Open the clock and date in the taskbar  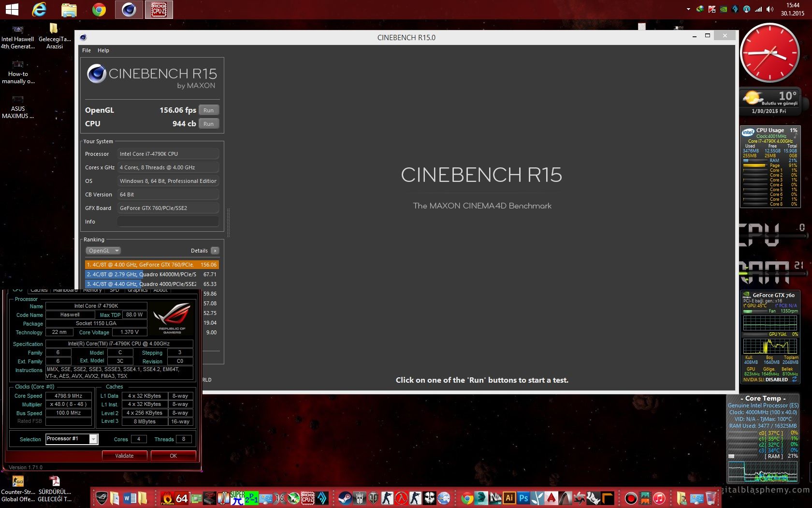pos(793,9)
